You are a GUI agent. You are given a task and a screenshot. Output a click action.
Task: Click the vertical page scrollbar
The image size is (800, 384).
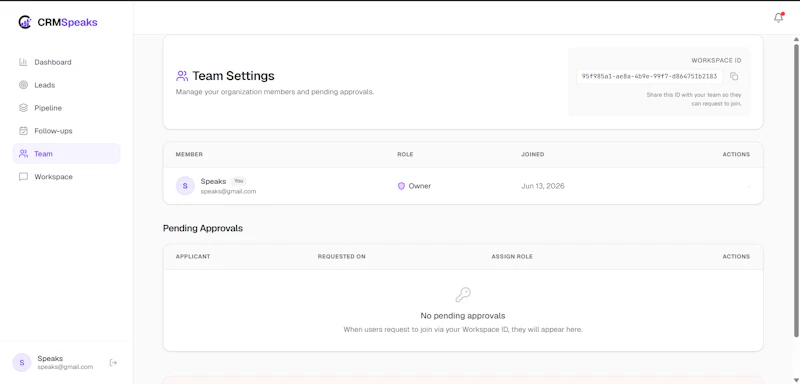click(x=796, y=190)
